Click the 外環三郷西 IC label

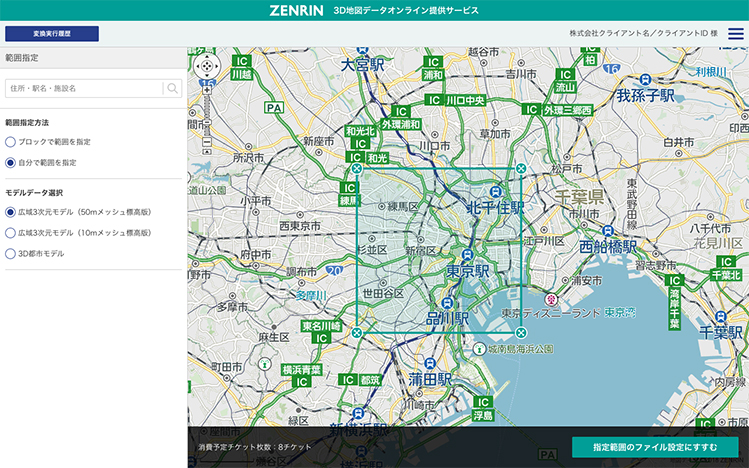click(x=557, y=110)
